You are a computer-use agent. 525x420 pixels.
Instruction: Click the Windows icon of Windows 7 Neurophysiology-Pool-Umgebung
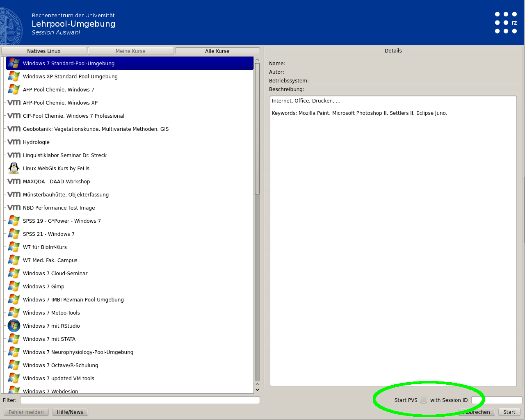pos(14,352)
